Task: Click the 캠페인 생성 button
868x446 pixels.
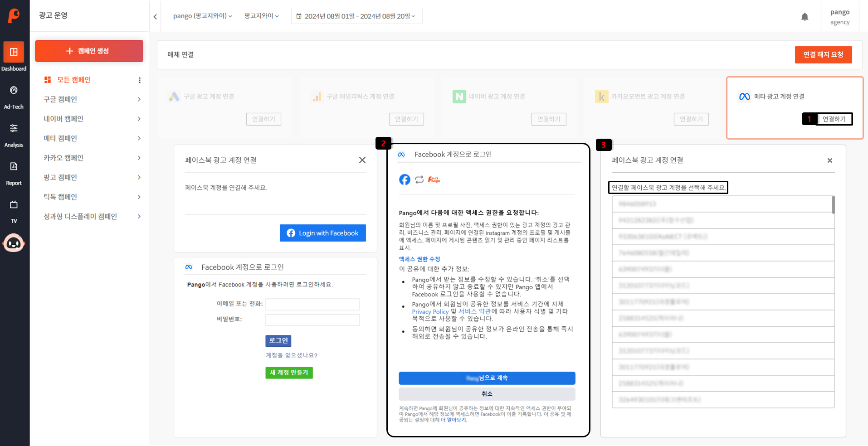Action: tap(89, 51)
